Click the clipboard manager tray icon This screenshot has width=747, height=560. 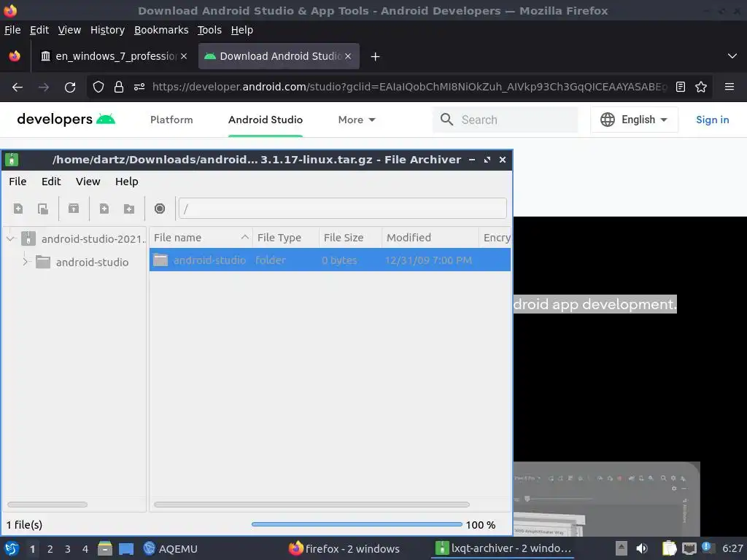pos(669,548)
